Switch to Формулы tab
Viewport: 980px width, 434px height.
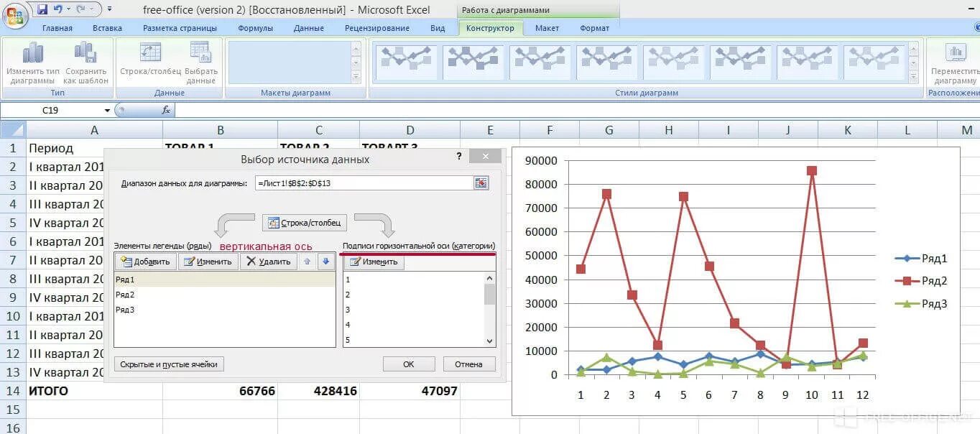tap(255, 28)
